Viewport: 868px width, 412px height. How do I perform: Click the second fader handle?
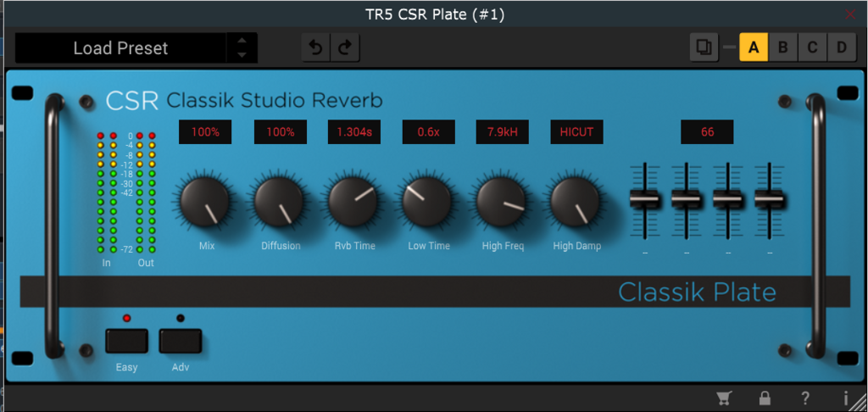coord(686,198)
